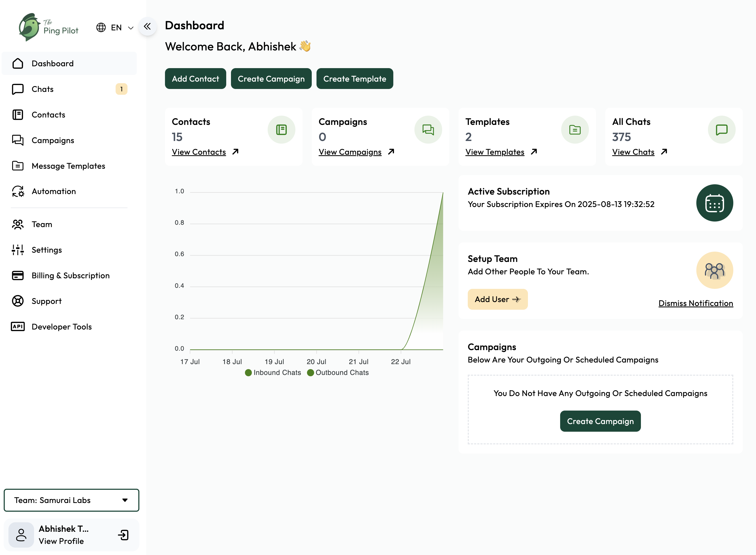Click the Campaigns card chat icon

tap(428, 130)
